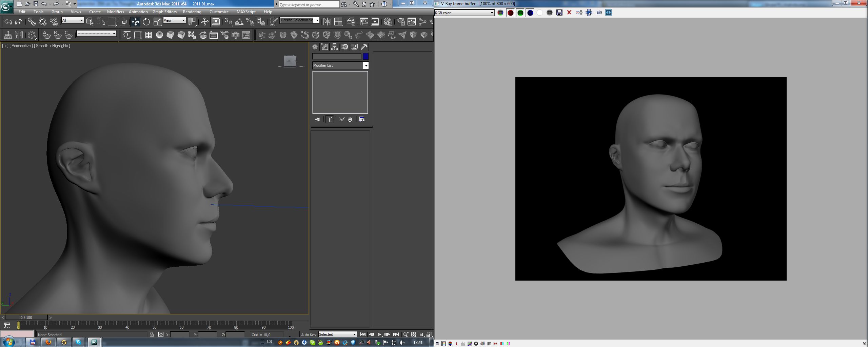
Task: Open the Hierarchy command panel tab
Action: point(335,47)
